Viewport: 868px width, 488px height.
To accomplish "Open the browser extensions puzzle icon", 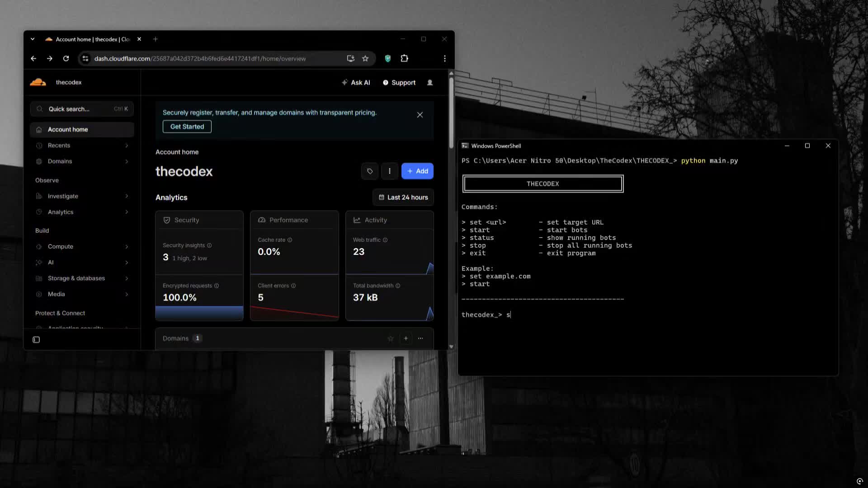I will [405, 59].
